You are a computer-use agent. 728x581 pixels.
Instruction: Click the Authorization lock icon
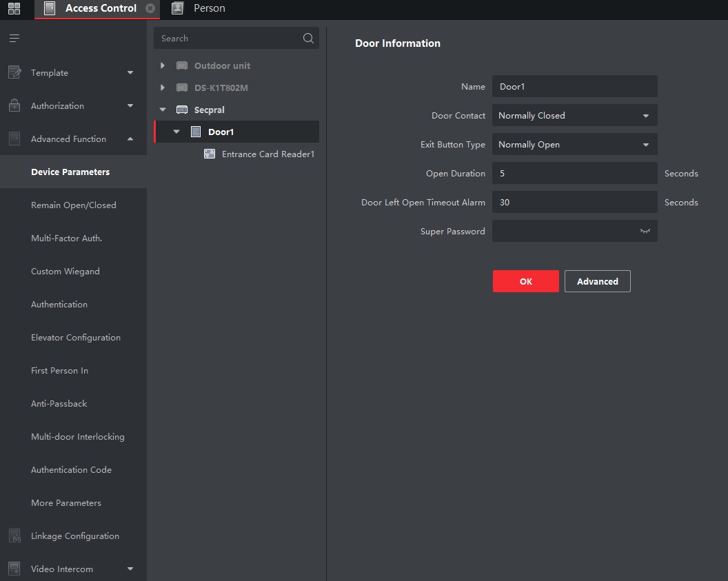[14, 105]
